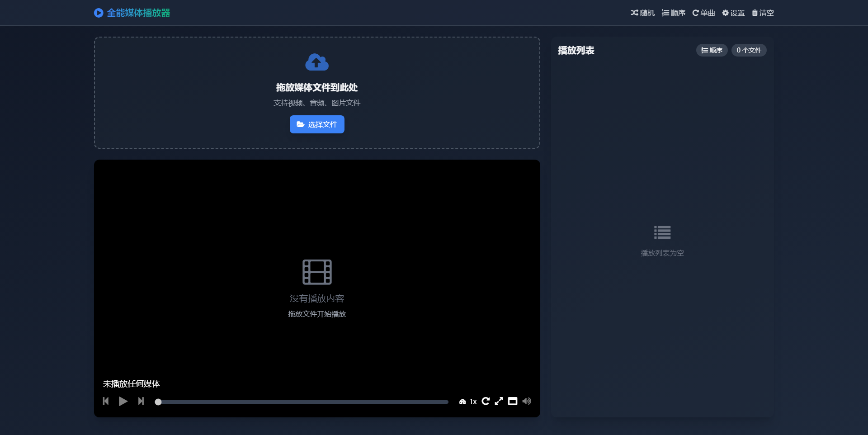Click the 顺序 badge in playlist header
The width and height of the screenshot is (868, 435).
(x=712, y=50)
